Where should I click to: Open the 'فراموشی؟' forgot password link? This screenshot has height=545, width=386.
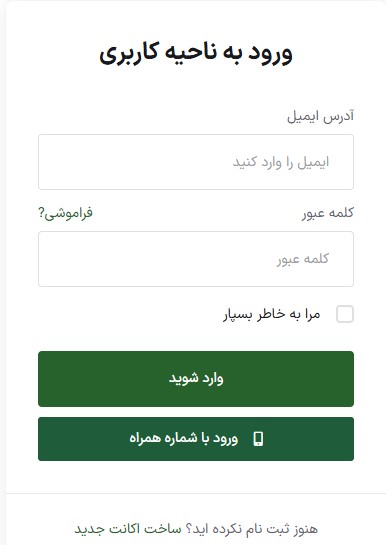(x=65, y=213)
